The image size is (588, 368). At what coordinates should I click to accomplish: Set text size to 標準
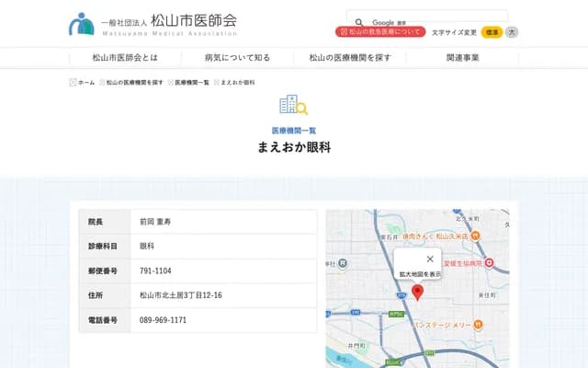[x=492, y=32]
